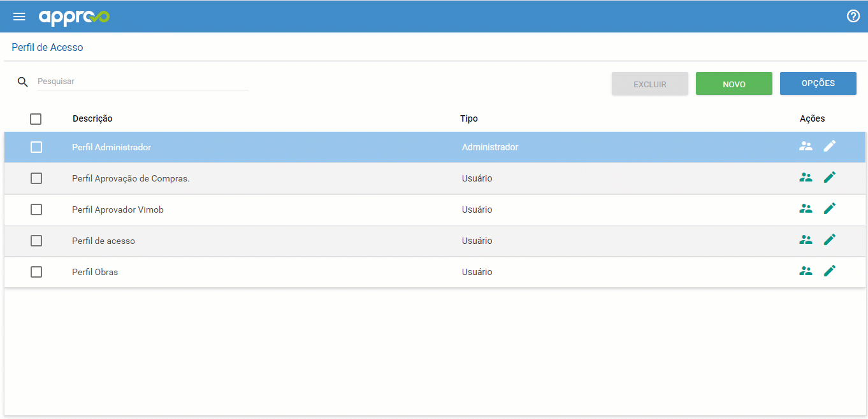The width and height of the screenshot is (868, 419).
Task: Open users icon for Perfil de acesso
Action: (x=806, y=240)
